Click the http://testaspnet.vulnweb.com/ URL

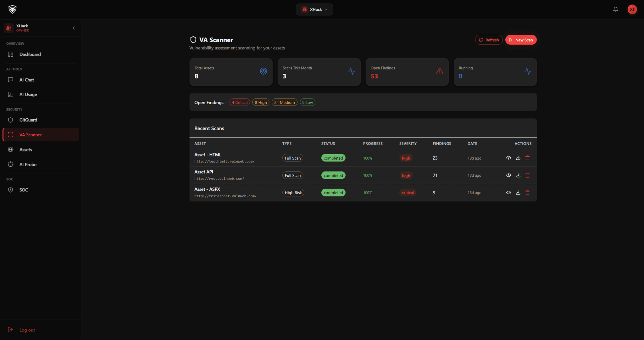(x=225, y=196)
